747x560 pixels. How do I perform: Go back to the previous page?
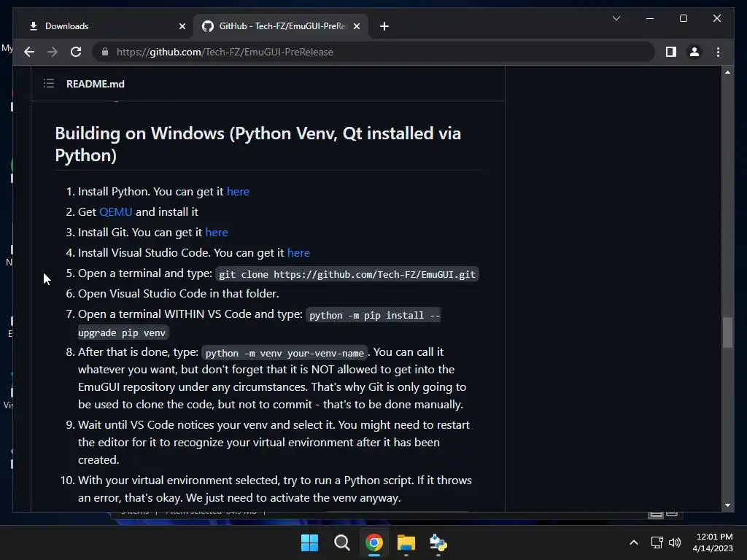(x=29, y=52)
